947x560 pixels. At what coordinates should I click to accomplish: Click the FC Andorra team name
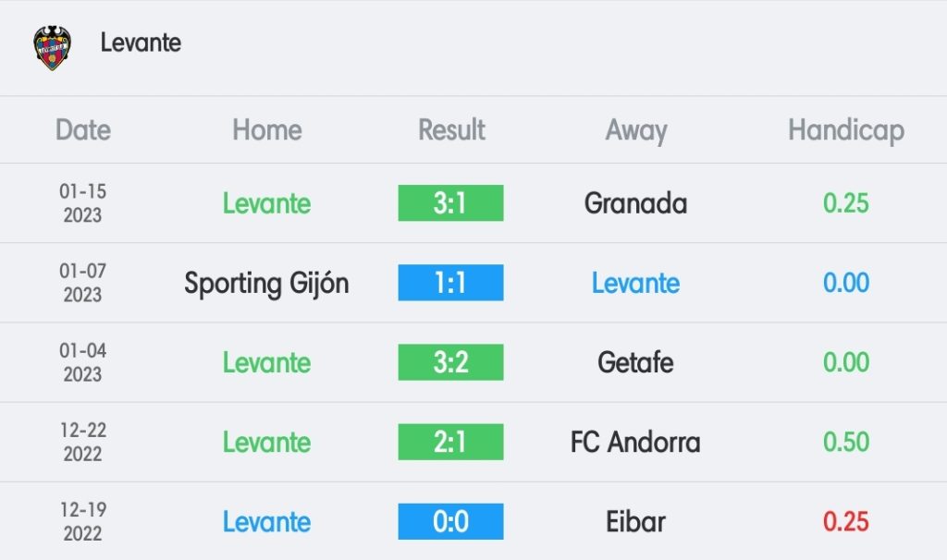pyautogui.click(x=635, y=443)
